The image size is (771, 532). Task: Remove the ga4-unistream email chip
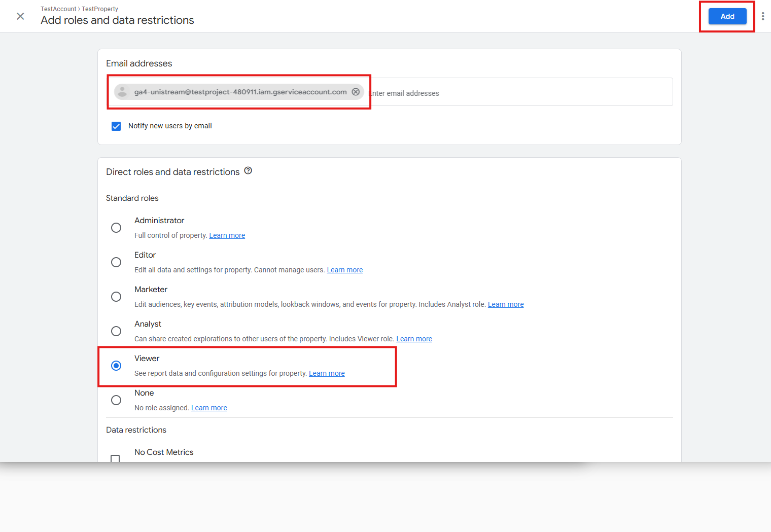point(356,92)
